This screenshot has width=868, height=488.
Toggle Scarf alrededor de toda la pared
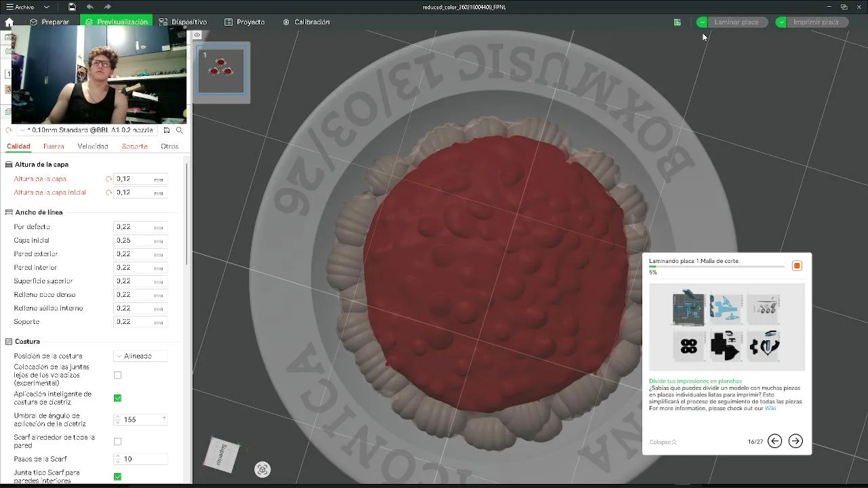[117, 441]
